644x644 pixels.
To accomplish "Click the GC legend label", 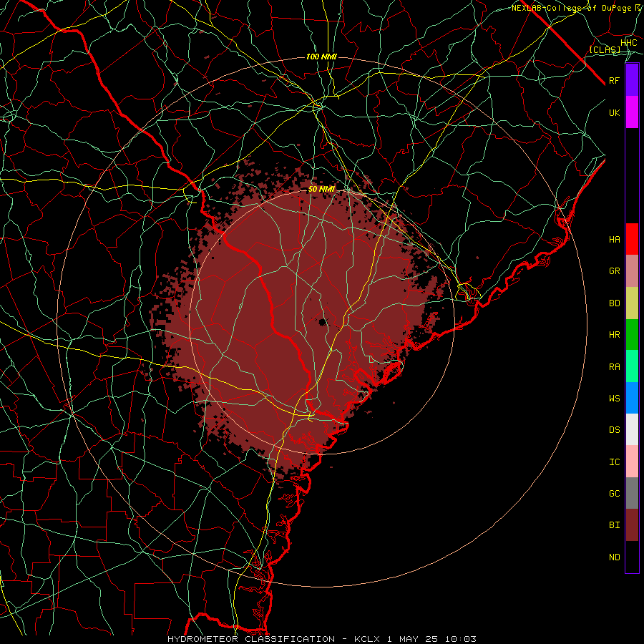I will pyautogui.click(x=614, y=494).
